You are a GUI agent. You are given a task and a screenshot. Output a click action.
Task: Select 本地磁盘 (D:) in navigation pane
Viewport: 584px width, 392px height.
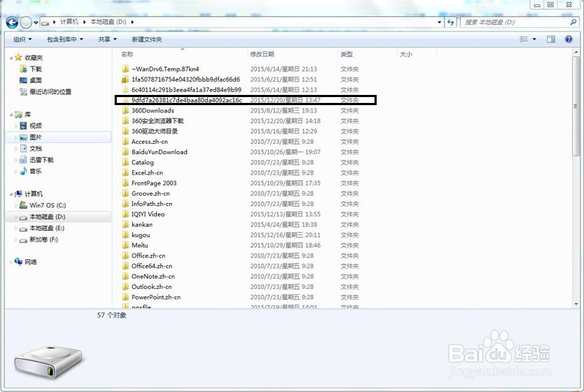47,217
